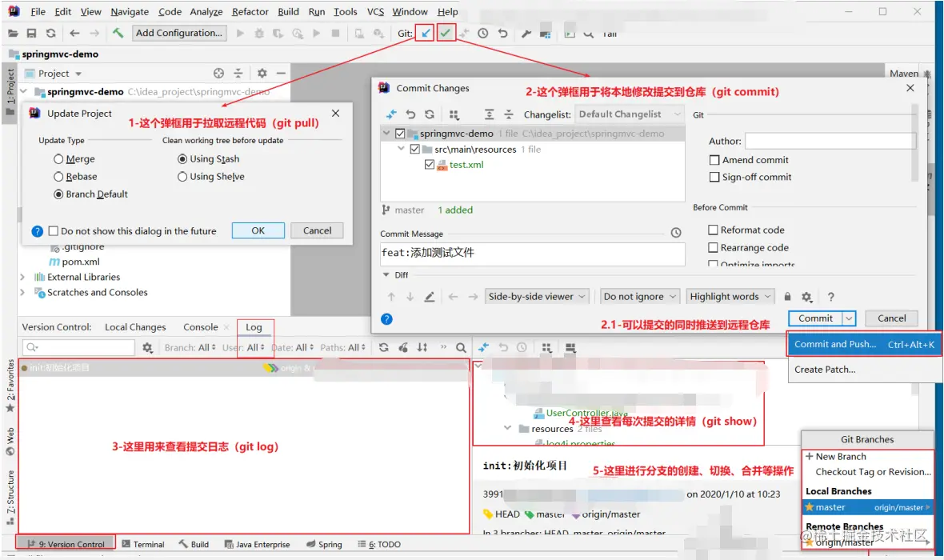Open the Refactor menu
The height and width of the screenshot is (560, 944).
point(250,11)
